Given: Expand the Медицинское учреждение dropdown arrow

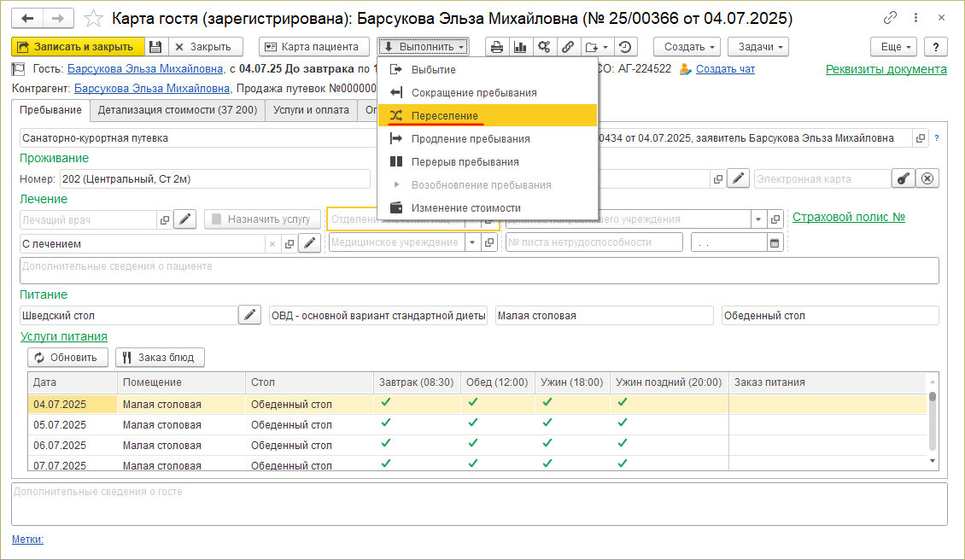Looking at the screenshot, I should 472,242.
